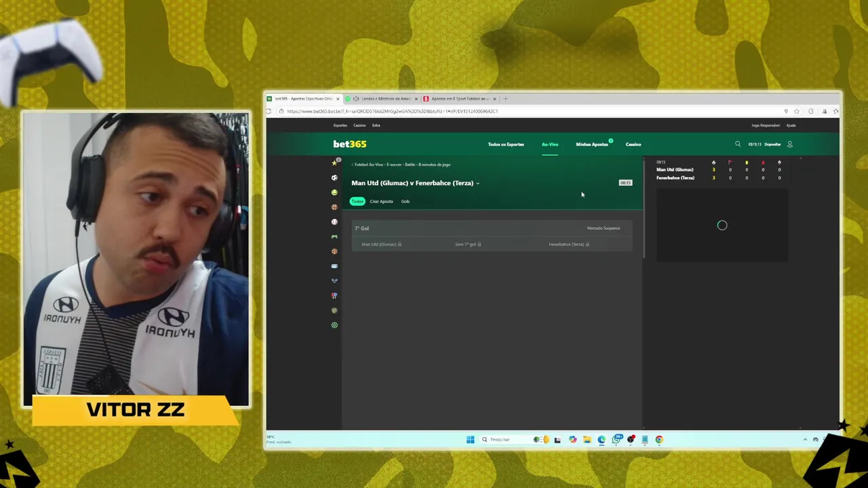868x488 pixels.
Task: Open a new browser tab
Action: click(x=505, y=99)
